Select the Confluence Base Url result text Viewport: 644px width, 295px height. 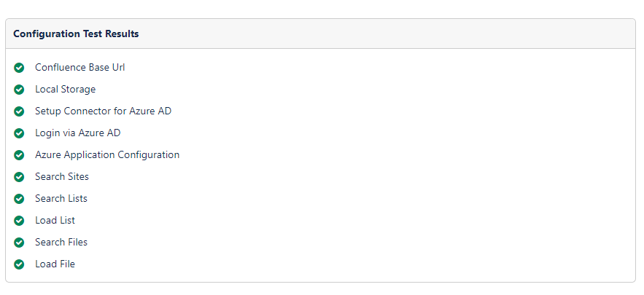point(74,68)
